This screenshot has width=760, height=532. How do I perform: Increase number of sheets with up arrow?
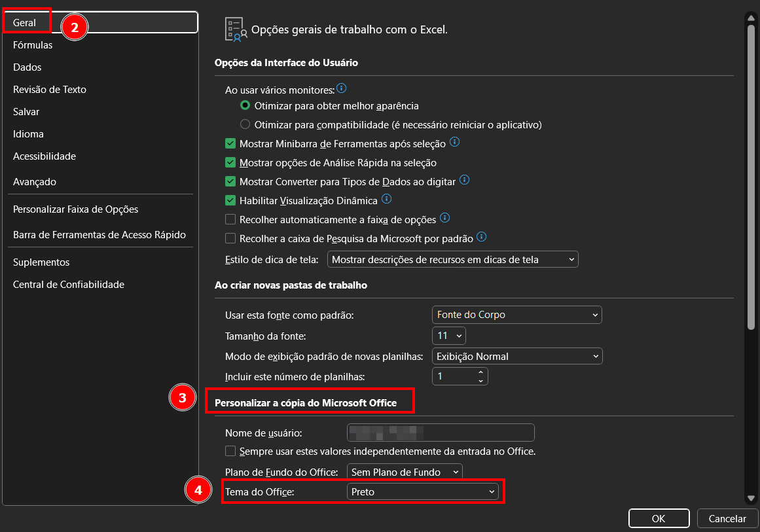tap(480, 372)
